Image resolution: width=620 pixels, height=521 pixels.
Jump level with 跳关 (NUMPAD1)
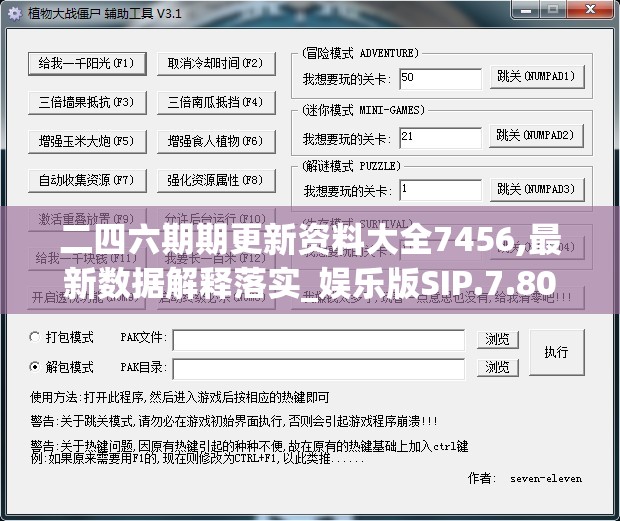tap(537, 77)
